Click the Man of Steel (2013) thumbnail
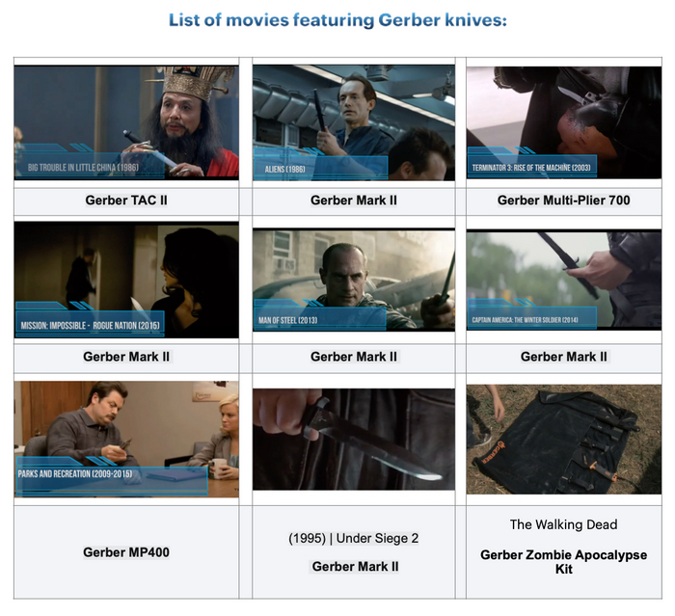Image resolution: width=675 pixels, height=616 pixels. coord(354,280)
